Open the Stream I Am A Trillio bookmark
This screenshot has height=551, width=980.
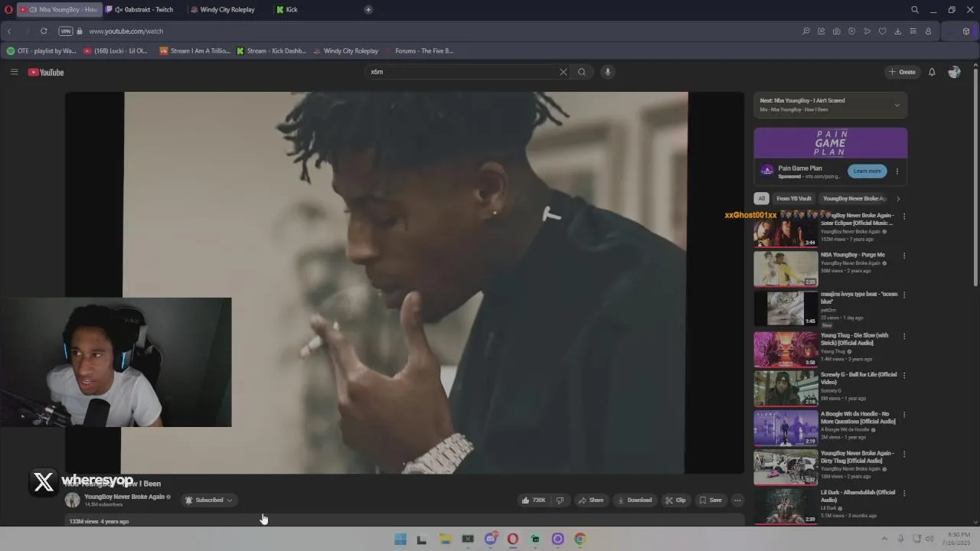click(194, 51)
